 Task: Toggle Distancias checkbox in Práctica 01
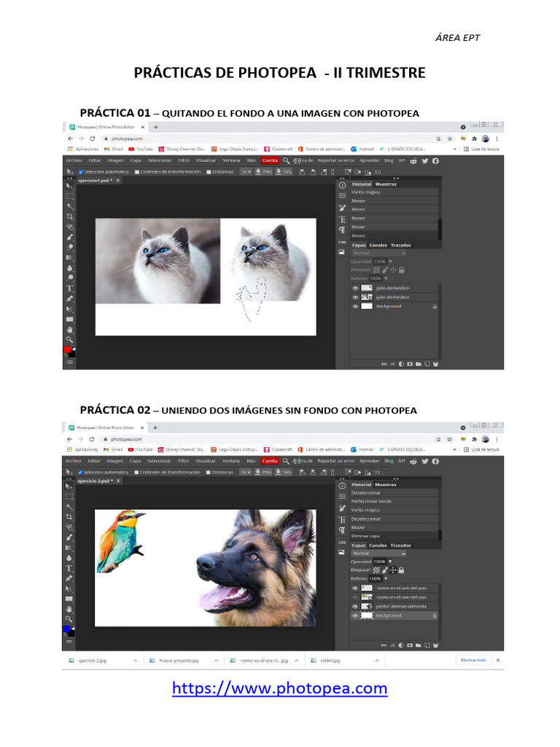(209, 172)
